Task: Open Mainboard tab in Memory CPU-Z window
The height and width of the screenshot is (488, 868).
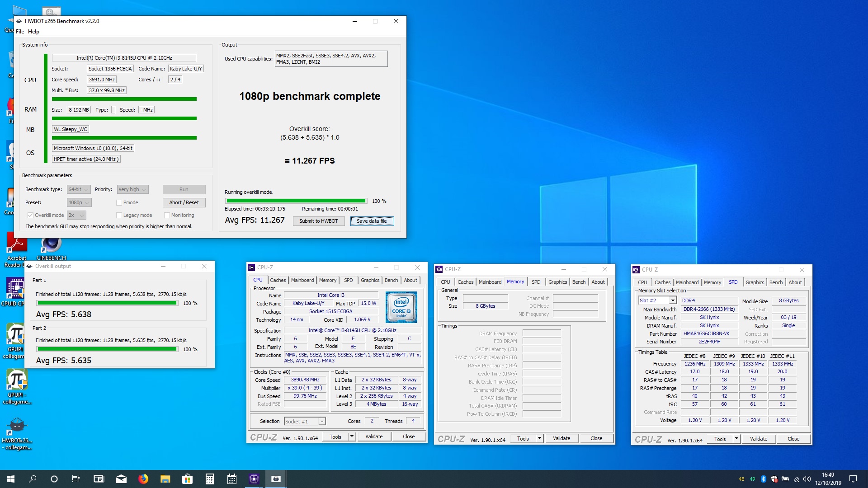Action: [x=490, y=282]
